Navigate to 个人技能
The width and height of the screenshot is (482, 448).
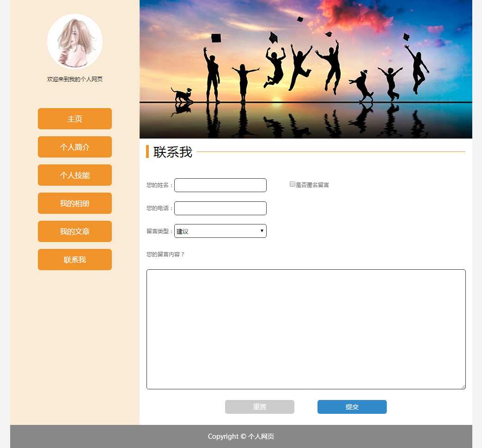(74, 175)
